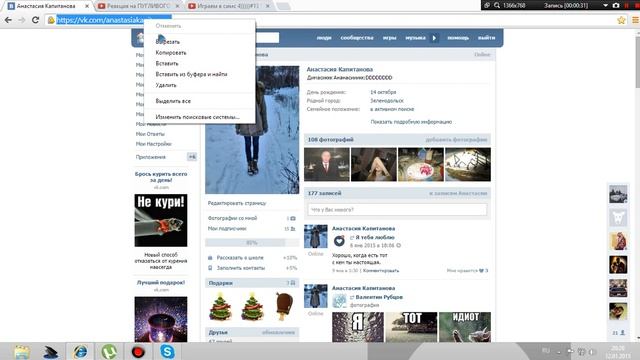Select Копировать in the context menu

(171, 53)
